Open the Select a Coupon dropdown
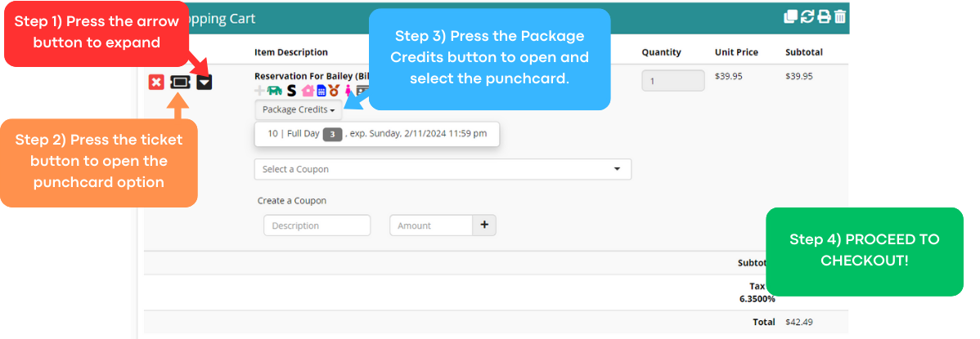The width and height of the screenshot is (980, 339). tap(443, 169)
